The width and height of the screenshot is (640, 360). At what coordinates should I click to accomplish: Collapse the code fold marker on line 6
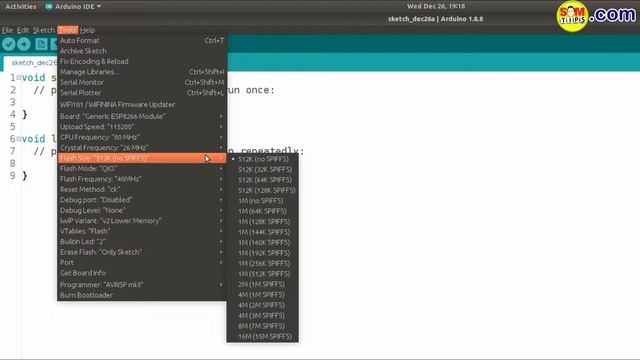tap(18, 139)
